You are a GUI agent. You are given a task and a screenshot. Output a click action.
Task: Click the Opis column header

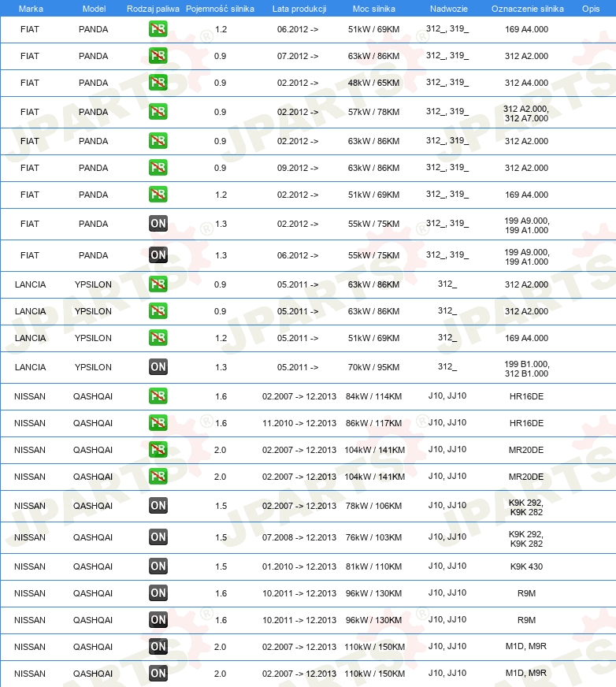[x=591, y=9]
